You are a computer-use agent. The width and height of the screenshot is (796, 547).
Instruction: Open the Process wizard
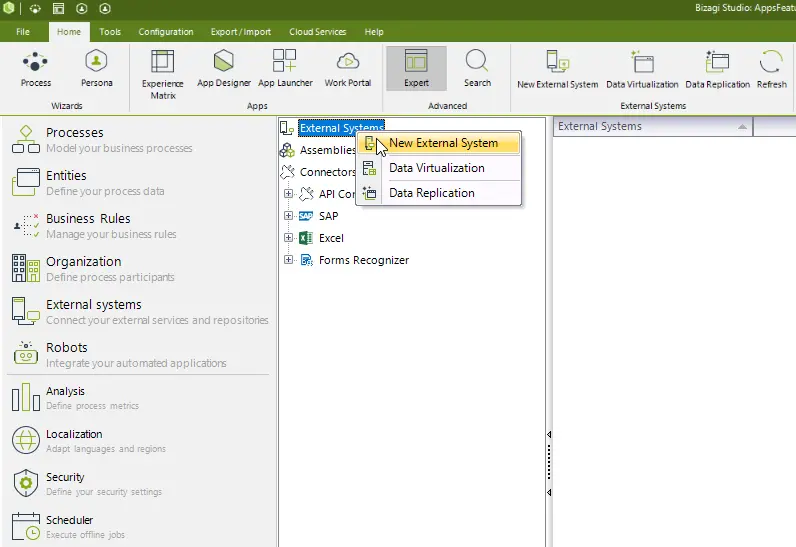36,69
